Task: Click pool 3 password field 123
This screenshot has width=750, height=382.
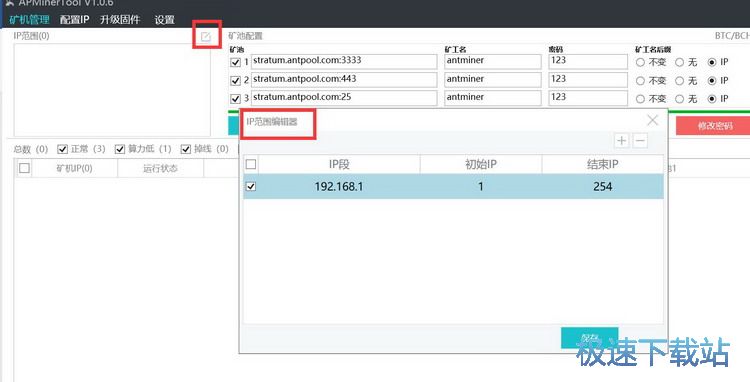Action: pyautogui.click(x=588, y=98)
